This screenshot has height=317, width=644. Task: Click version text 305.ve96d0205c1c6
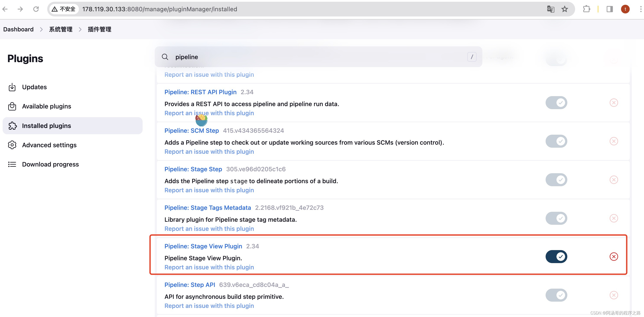pos(256,169)
